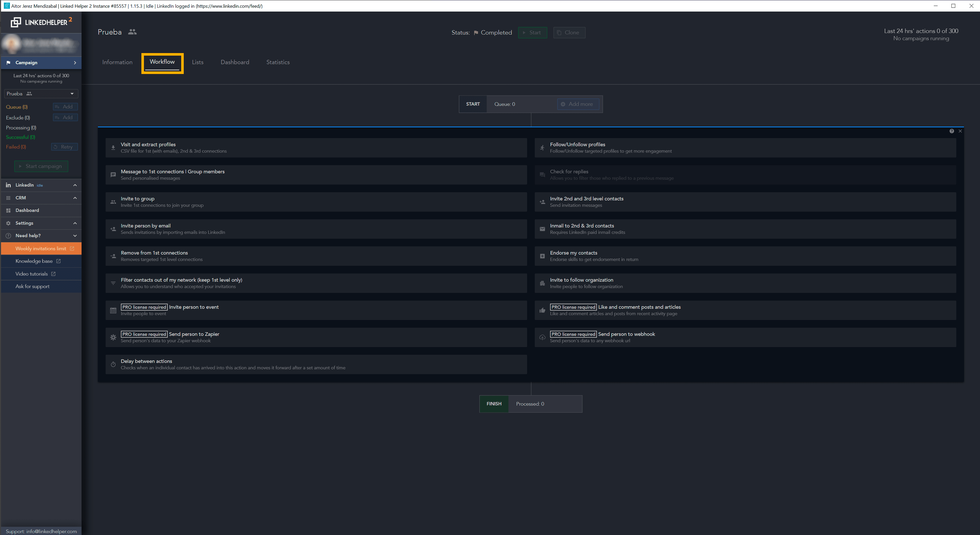This screenshot has width=980, height=535.
Task: Click the envelope icon beside Inmail to 2nd & 3rd contacts
Action: (x=542, y=229)
